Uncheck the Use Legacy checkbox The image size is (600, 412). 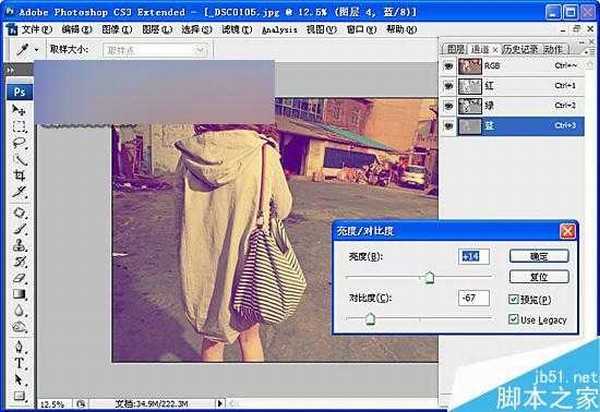(513, 319)
